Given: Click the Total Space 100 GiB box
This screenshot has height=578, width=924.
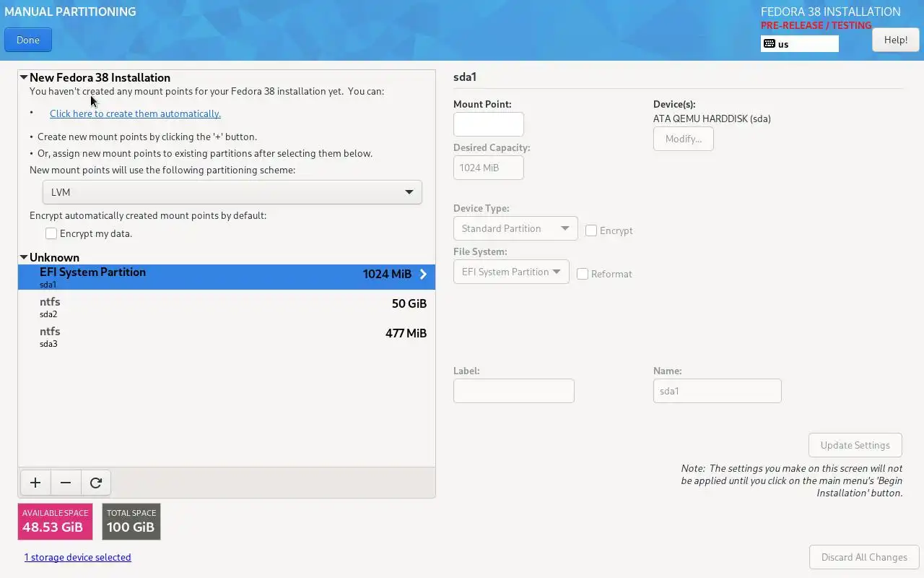Looking at the screenshot, I should 131,522.
